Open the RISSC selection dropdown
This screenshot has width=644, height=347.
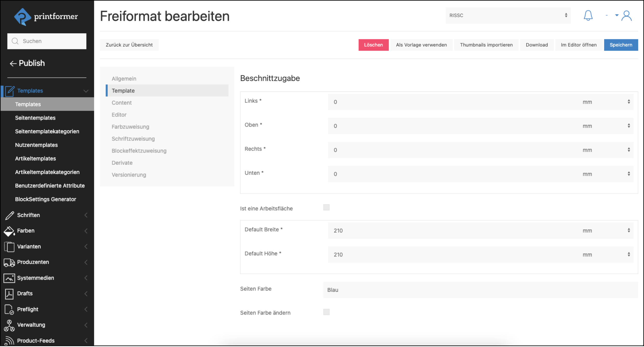507,15
